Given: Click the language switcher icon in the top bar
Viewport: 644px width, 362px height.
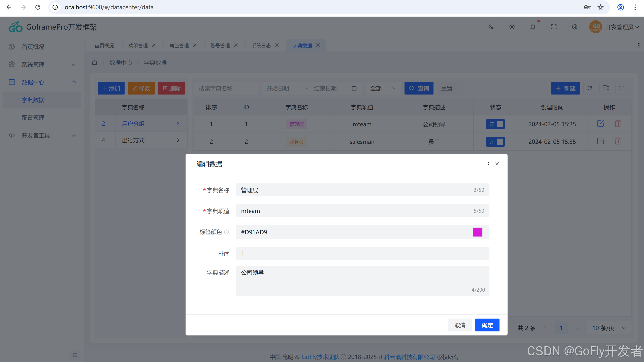Looking at the screenshot, I should click(491, 27).
